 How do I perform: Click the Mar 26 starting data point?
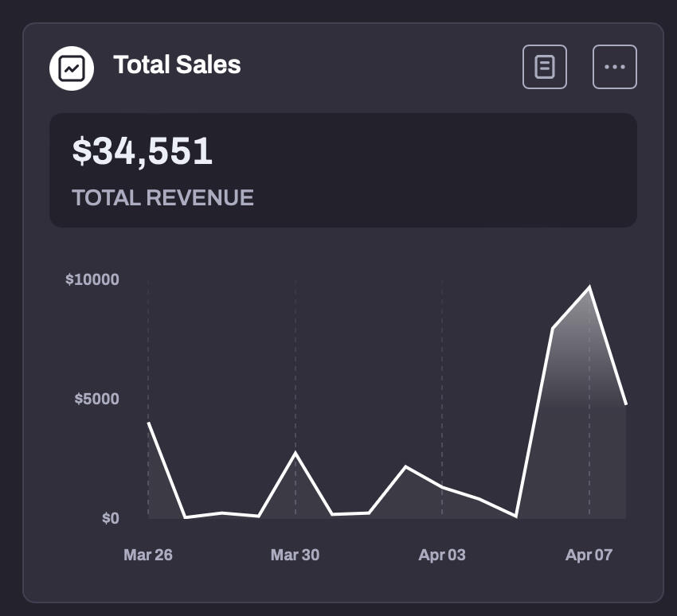pos(149,423)
